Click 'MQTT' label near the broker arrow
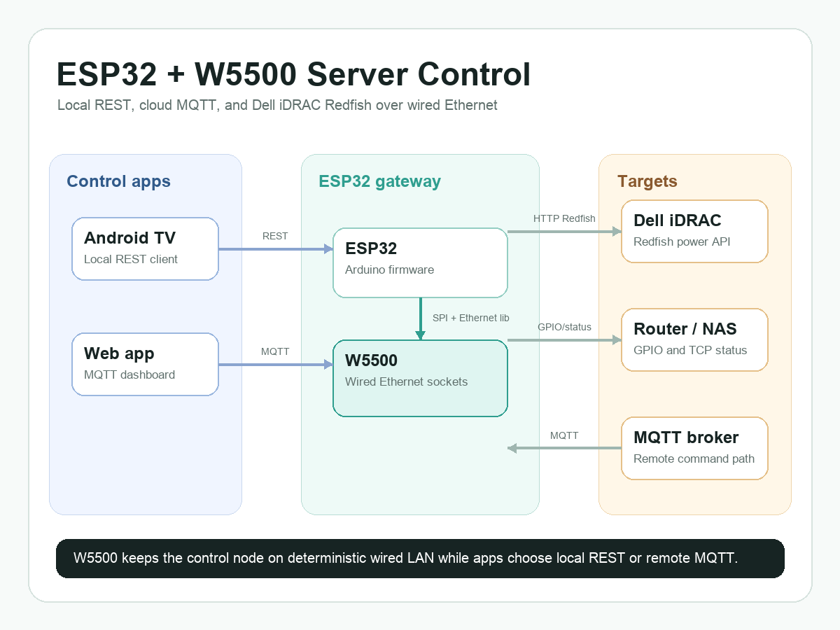Viewport: 840px width, 630px height. pos(564,435)
